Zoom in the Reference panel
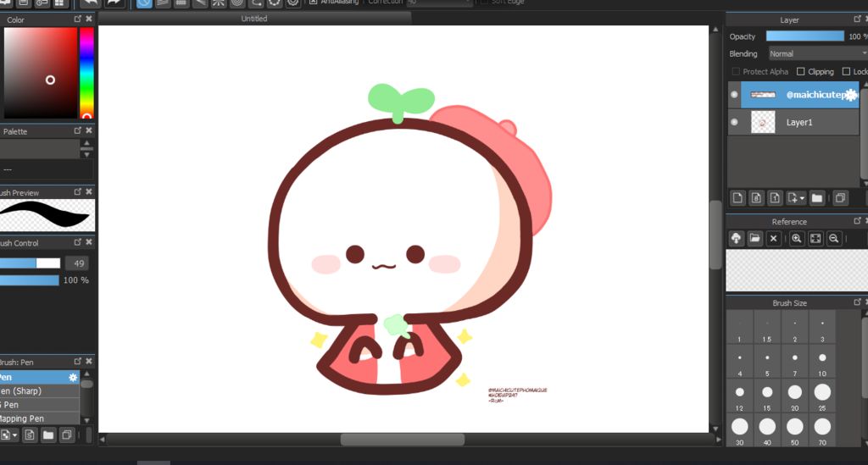The width and height of the screenshot is (868, 465). (797, 238)
